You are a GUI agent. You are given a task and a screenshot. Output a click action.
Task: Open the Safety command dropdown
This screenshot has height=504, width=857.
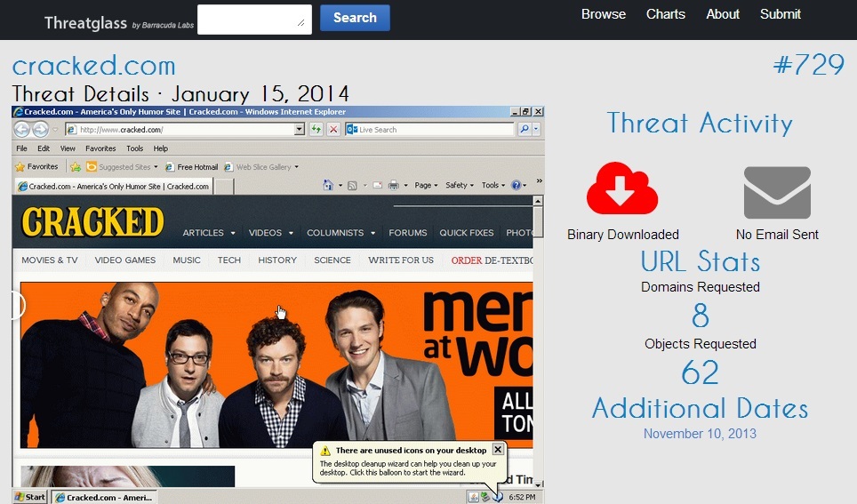coord(460,185)
